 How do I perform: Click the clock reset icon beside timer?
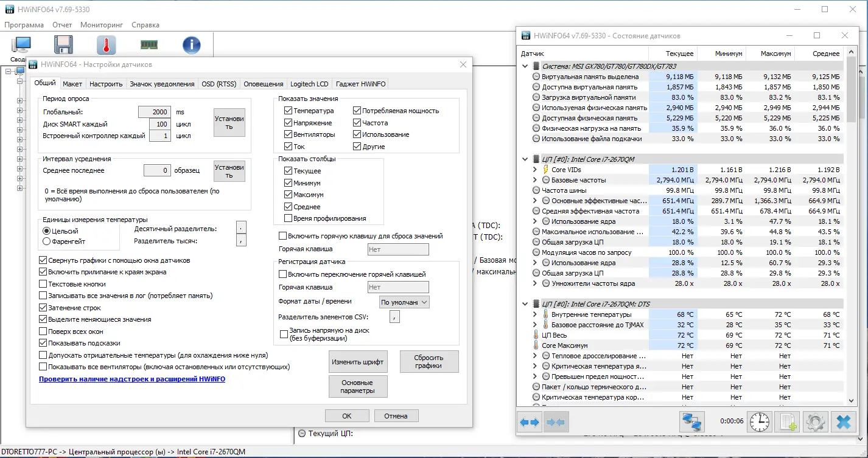tap(760, 422)
